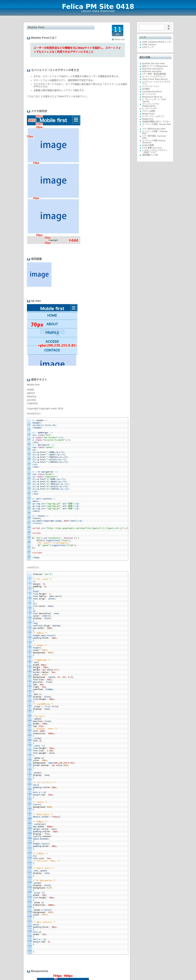196x980 pixels.
Task: Open 追加コンテンツ/Responsive post
Action: (155, 66)
